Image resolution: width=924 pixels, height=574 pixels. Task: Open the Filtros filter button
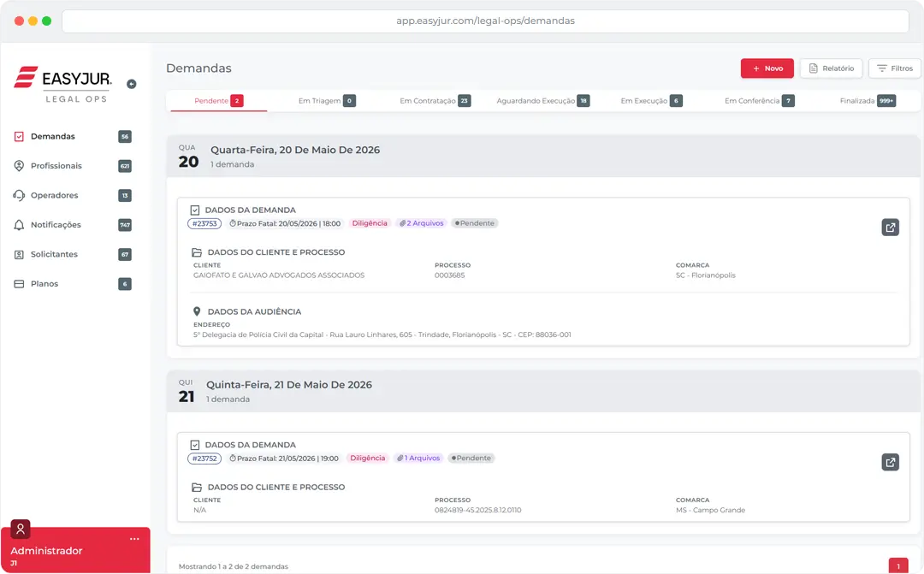[x=895, y=68]
